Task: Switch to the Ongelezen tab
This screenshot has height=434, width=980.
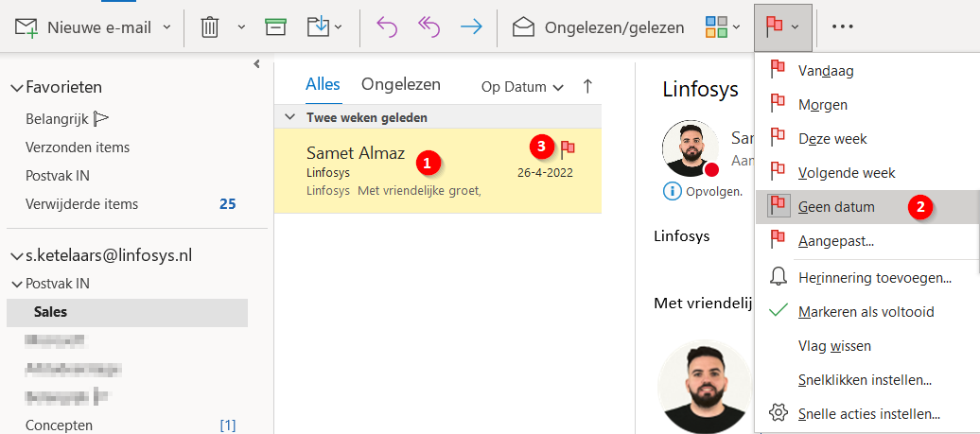Action: click(x=400, y=84)
